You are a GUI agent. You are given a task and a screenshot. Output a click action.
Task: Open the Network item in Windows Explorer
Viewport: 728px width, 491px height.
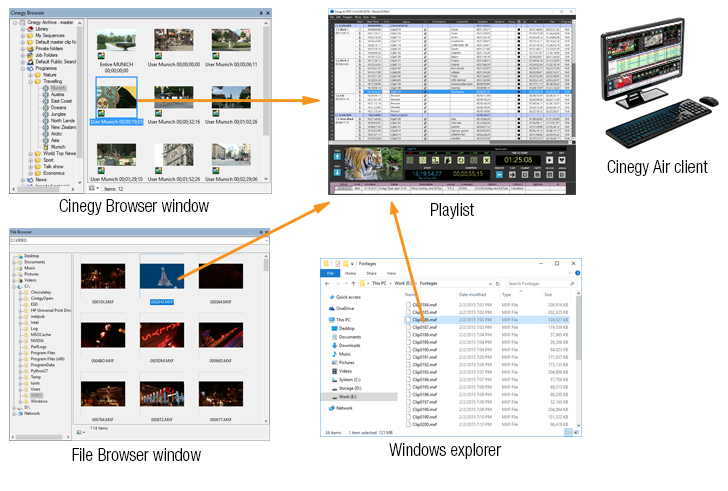(344, 408)
